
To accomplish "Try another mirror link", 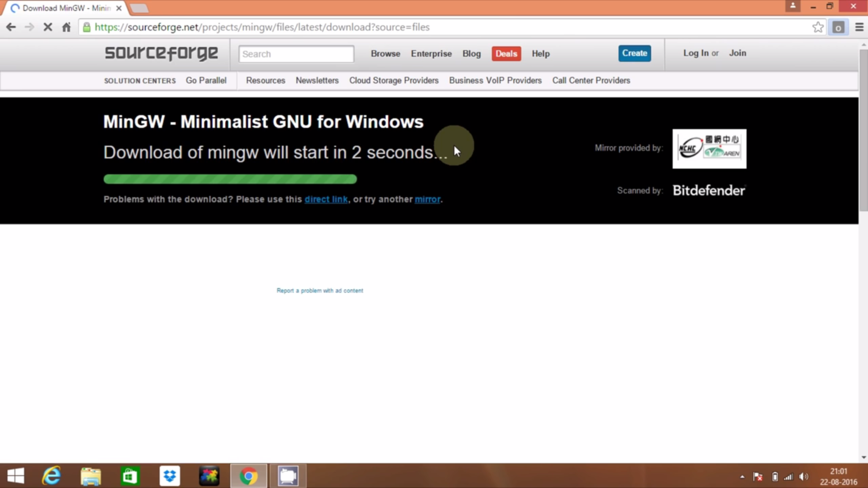I will 427,199.
